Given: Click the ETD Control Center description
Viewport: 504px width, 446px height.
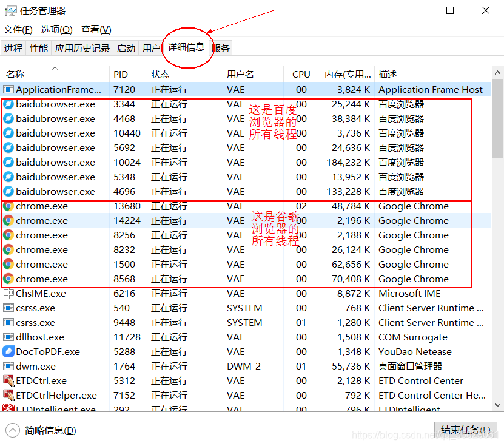Looking at the screenshot, I should (x=421, y=380).
